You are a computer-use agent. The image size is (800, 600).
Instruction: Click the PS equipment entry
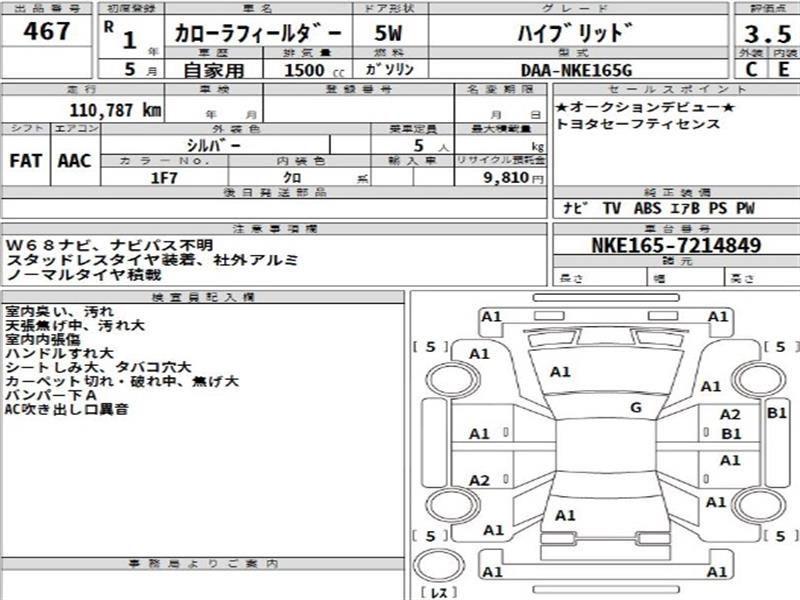pyautogui.click(x=718, y=208)
